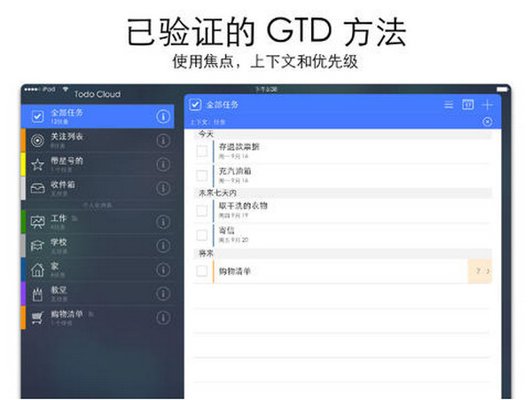Select 关注列表 in the sidebar

98,140
